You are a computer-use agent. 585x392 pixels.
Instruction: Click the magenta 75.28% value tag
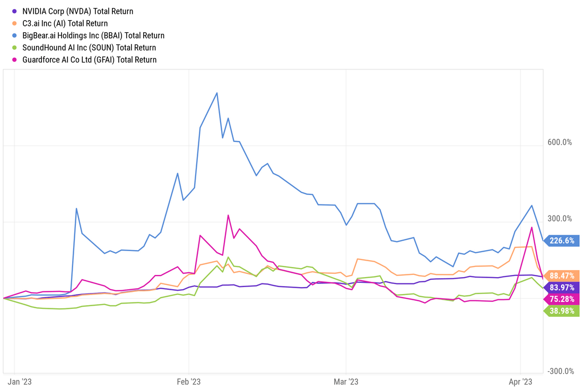[x=562, y=299]
